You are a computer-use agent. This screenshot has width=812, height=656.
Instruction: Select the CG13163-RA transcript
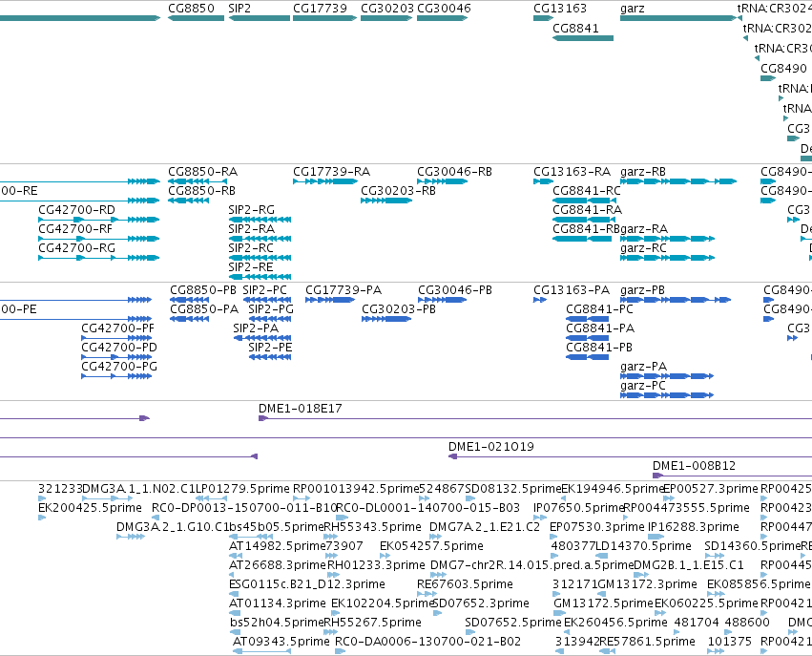(x=543, y=181)
